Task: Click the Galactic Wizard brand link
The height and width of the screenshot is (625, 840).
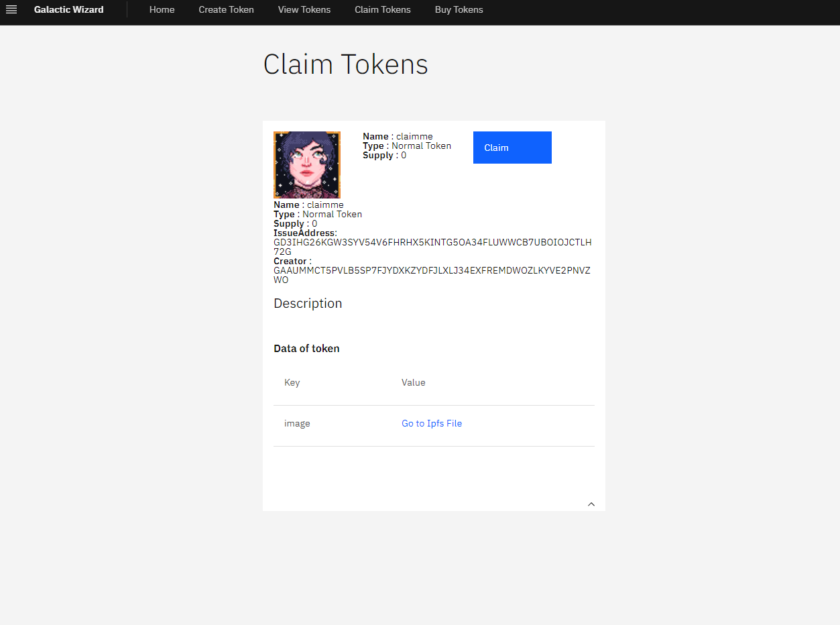Action: click(x=69, y=9)
